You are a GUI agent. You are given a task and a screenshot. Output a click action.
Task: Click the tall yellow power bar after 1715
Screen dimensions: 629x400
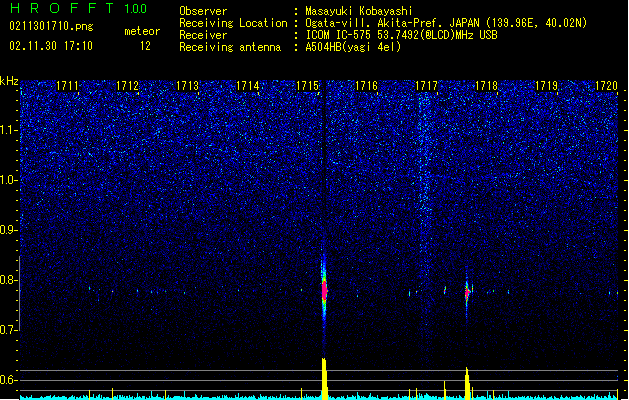[x=325, y=379]
